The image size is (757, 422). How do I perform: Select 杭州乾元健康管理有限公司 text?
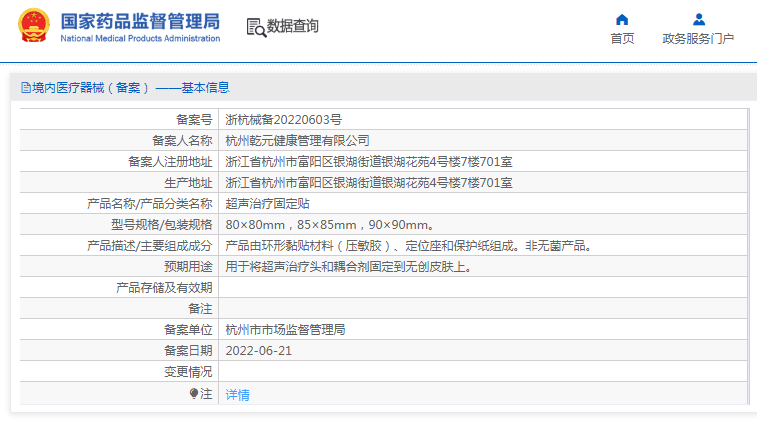[297, 141]
